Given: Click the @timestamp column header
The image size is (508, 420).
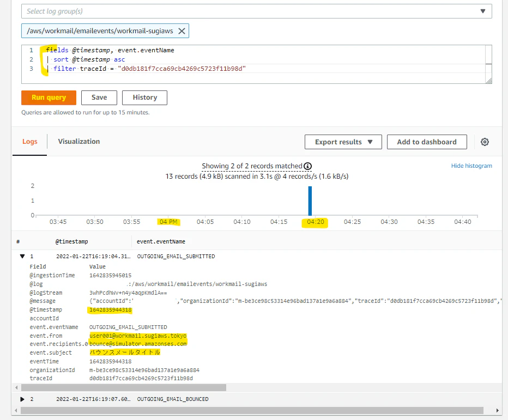Looking at the screenshot, I should 71,241.
